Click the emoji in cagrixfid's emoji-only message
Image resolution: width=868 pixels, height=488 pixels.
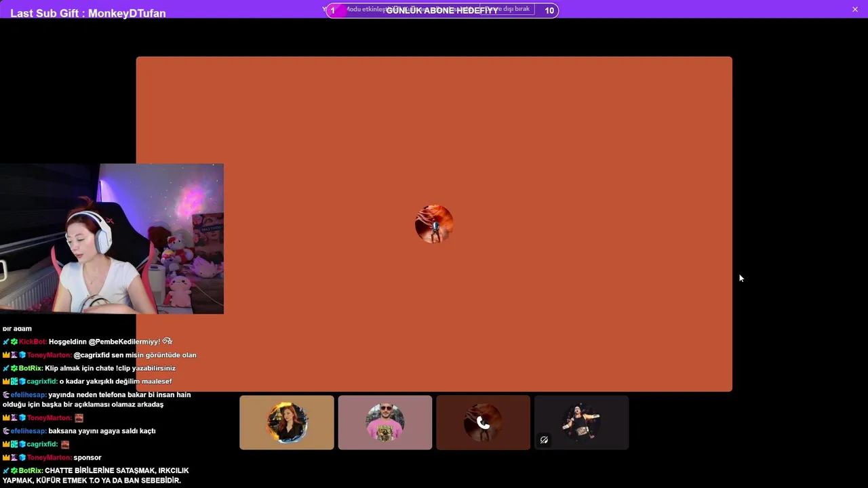pyautogui.click(x=65, y=445)
